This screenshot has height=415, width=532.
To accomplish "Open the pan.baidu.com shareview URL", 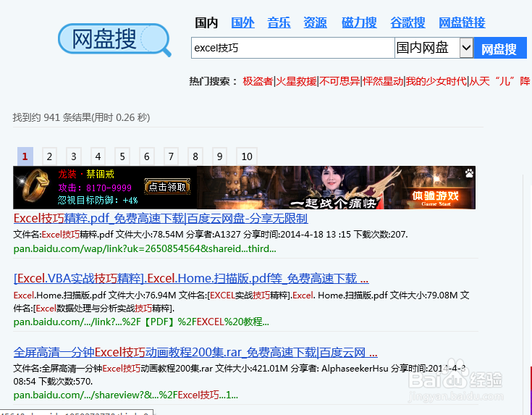I will tap(126, 395).
